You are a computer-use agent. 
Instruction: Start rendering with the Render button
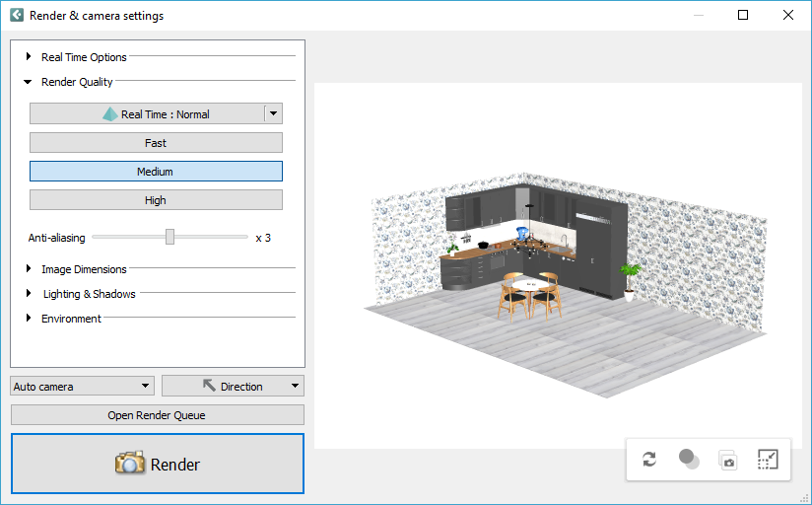(x=158, y=464)
